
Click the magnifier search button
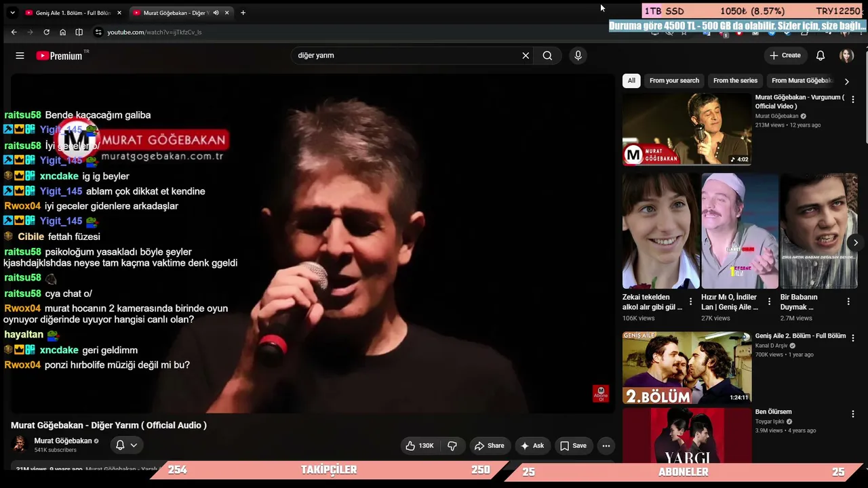point(547,56)
